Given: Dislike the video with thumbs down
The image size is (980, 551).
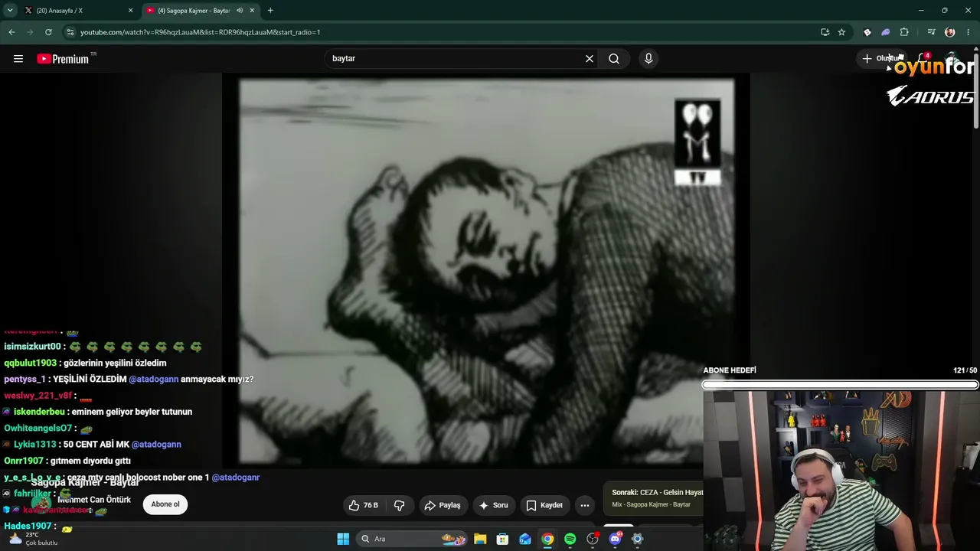Looking at the screenshot, I should coord(399,505).
